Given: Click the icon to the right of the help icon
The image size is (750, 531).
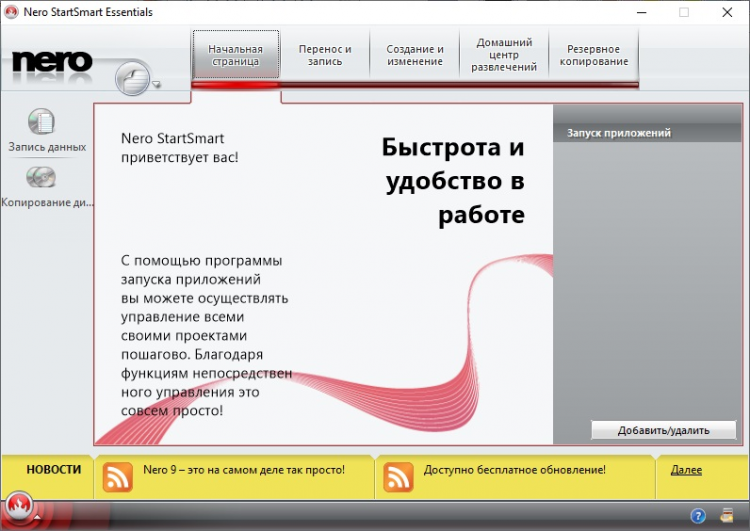Looking at the screenshot, I should [727, 515].
